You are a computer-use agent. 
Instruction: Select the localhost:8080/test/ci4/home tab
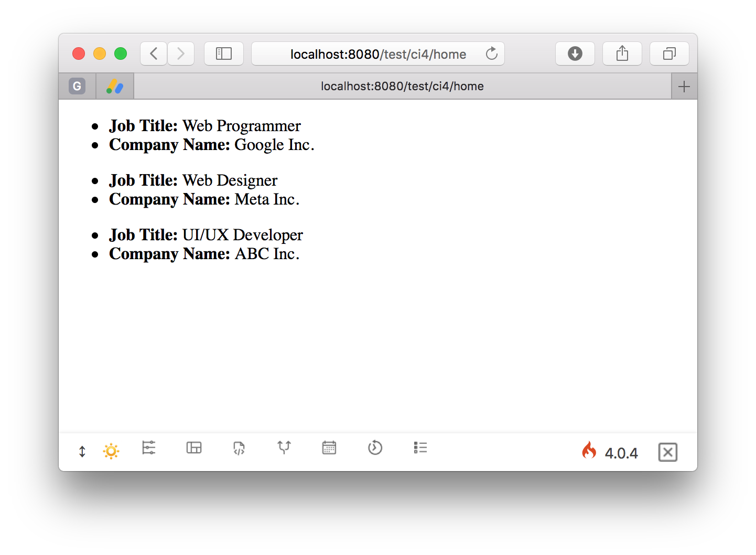(x=402, y=86)
